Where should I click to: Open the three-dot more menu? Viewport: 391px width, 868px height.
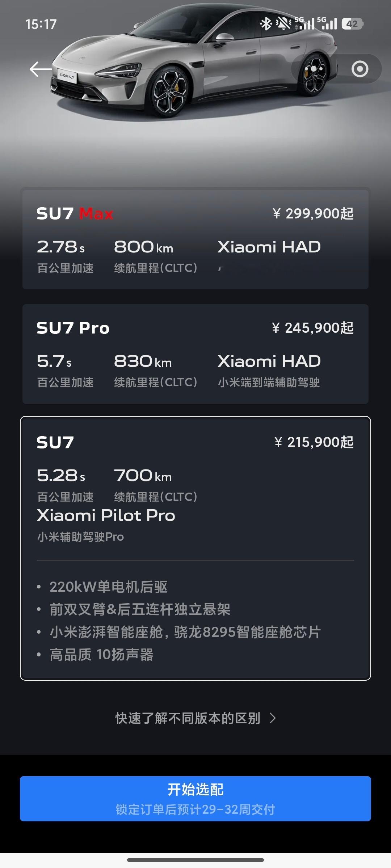(x=314, y=69)
